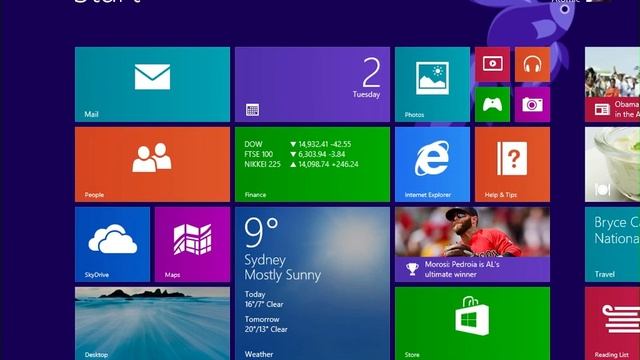Open the Calendar tile showing 2 Tuesday
This screenshot has height=360, width=640.
point(312,84)
